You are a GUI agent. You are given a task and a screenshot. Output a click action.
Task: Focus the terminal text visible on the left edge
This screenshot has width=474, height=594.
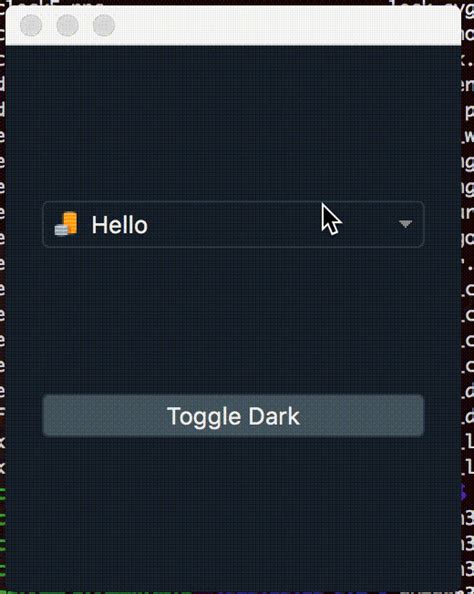point(2,303)
